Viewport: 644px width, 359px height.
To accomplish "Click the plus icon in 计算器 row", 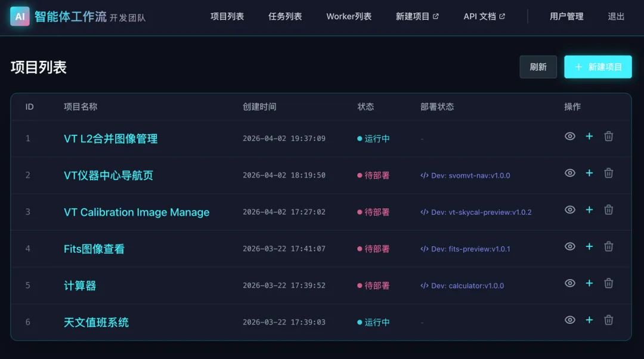I will click(x=589, y=283).
